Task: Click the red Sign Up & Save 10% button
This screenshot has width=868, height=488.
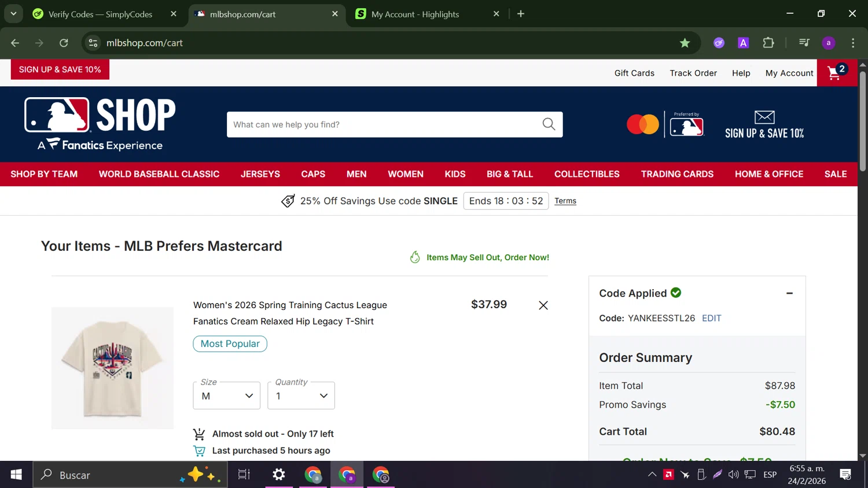Action: click(60, 69)
